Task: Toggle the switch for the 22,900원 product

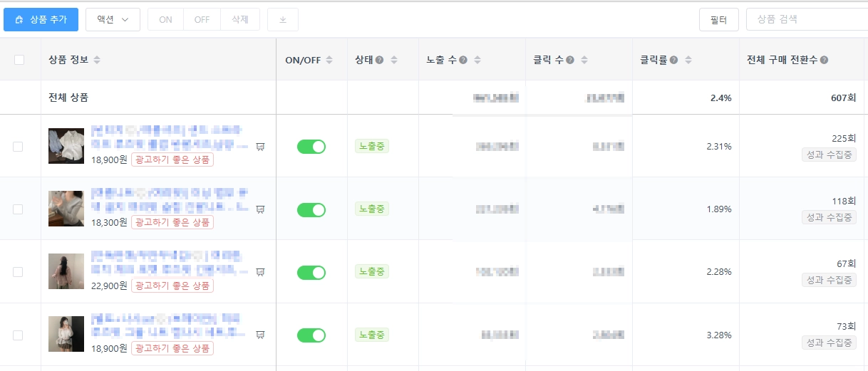Action: point(311,272)
